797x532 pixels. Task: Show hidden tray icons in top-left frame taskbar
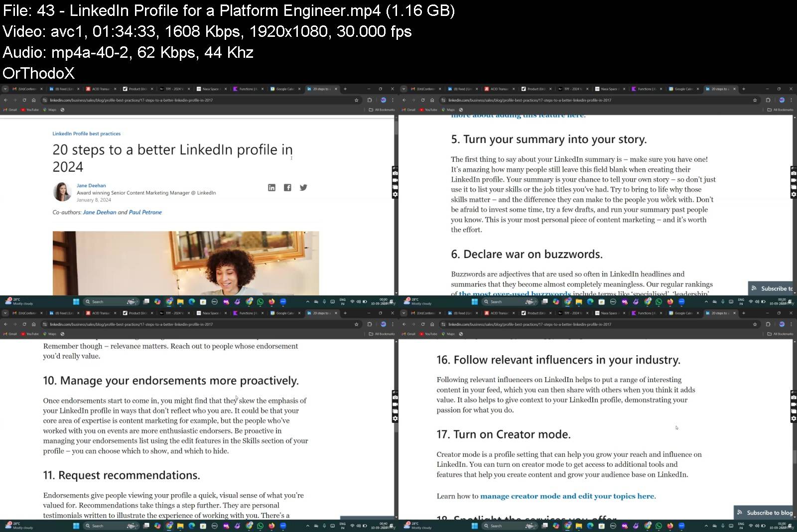(308, 301)
